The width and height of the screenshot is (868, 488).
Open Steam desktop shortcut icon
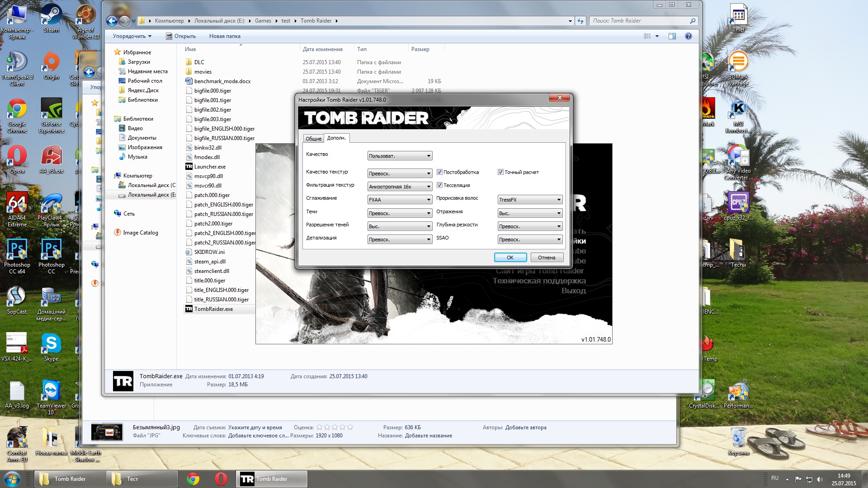point(51,15)
